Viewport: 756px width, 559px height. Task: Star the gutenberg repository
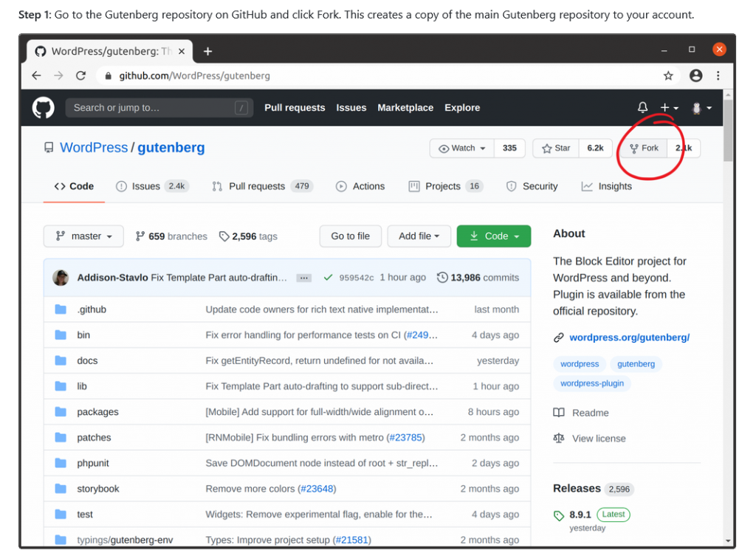click(x=556, y=148)
